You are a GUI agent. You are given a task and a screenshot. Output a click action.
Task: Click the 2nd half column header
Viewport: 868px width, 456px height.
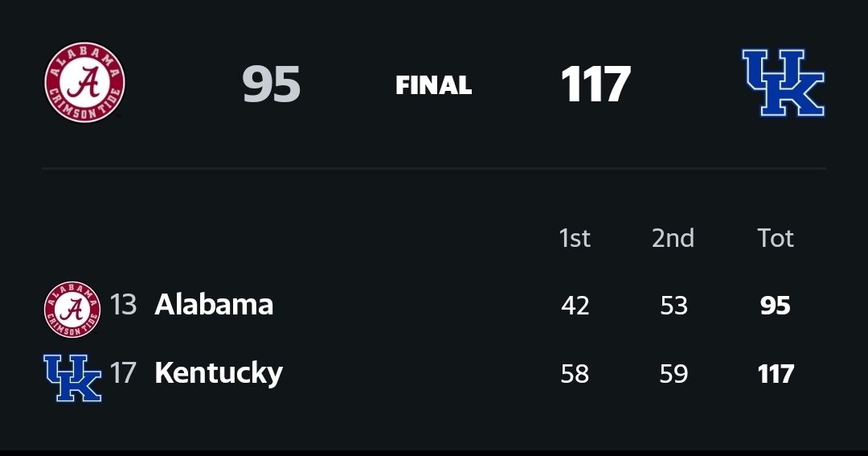673,238
